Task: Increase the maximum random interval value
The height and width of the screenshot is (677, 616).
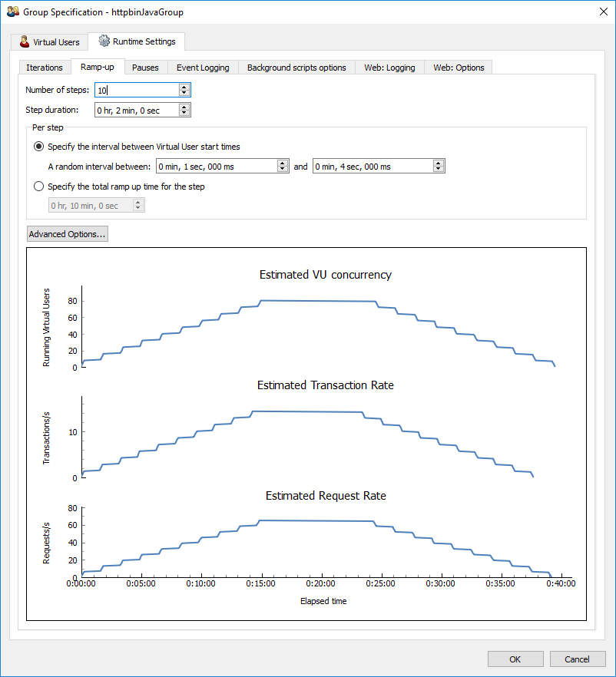Action: tap(439, 163)
